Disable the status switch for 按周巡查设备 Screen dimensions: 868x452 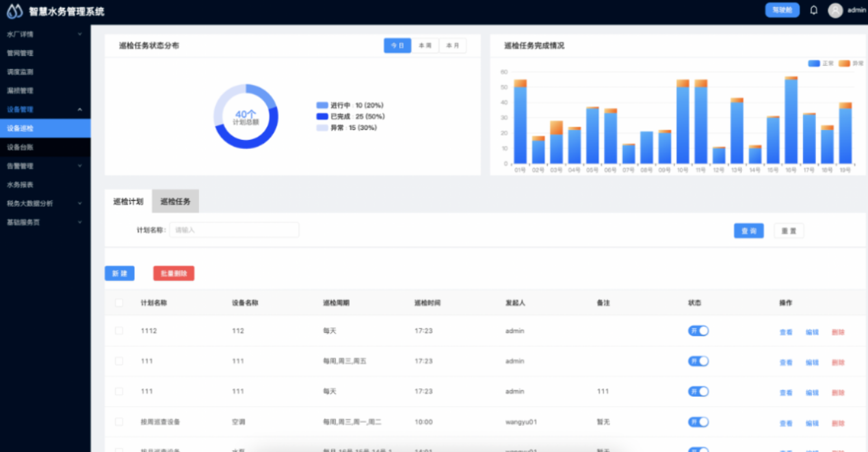point(698,422)
